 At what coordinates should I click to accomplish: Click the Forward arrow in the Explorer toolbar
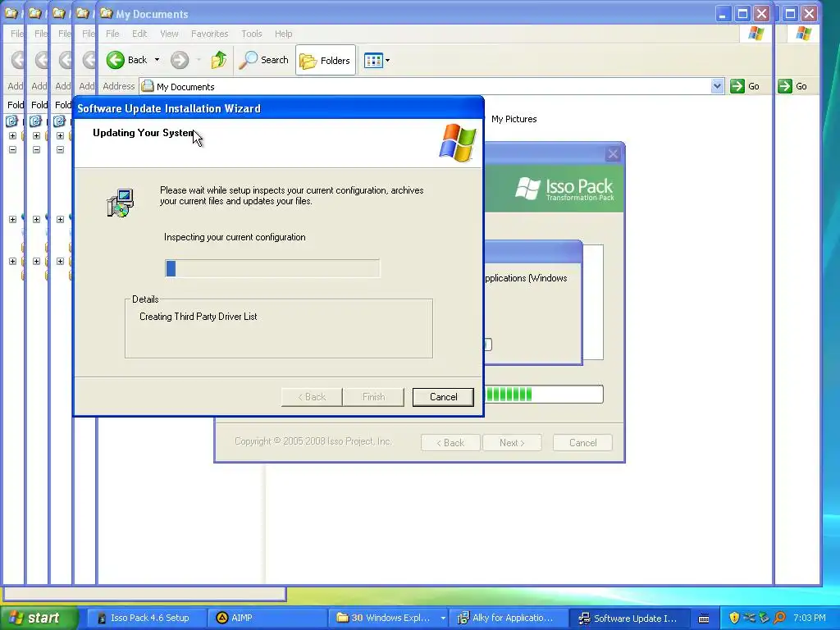click(x=180, y=60)
